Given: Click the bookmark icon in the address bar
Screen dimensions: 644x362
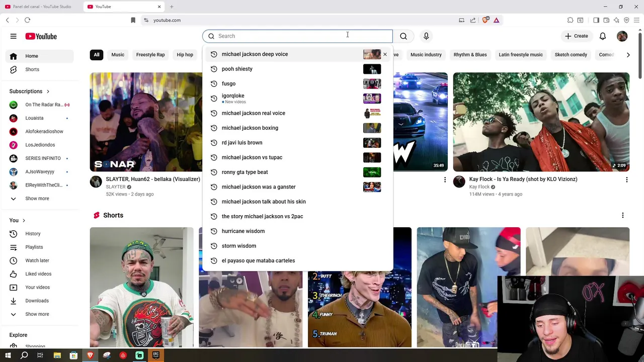Looking at the screenshot, I should point(133,20).
